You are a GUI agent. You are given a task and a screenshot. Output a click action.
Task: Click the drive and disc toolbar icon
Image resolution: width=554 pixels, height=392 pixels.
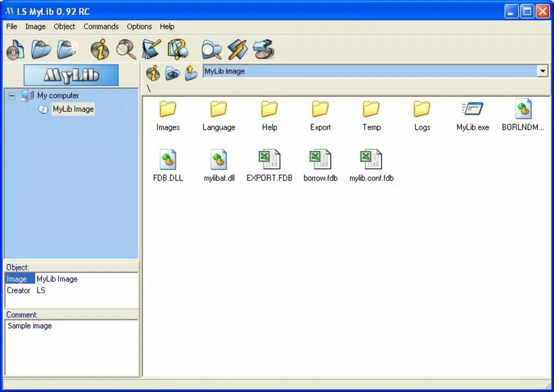(x=264, y=49)
